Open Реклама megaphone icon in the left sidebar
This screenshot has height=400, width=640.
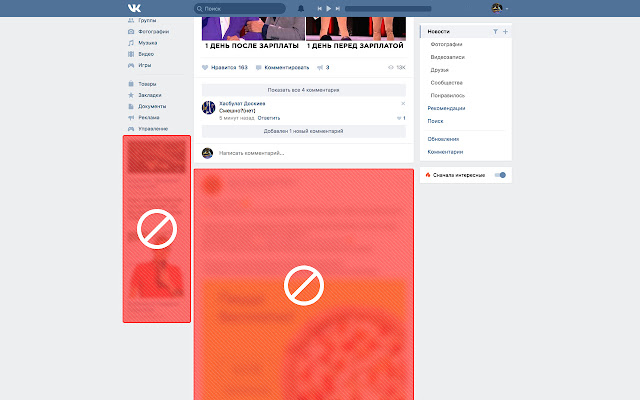[131, 118]
